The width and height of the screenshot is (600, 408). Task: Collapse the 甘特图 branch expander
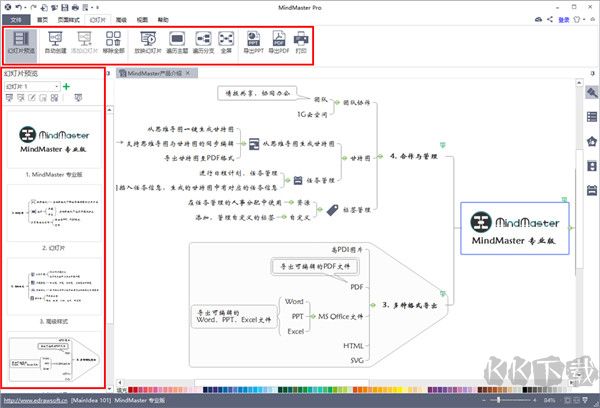pyautogui.click(x=344, y=158)
